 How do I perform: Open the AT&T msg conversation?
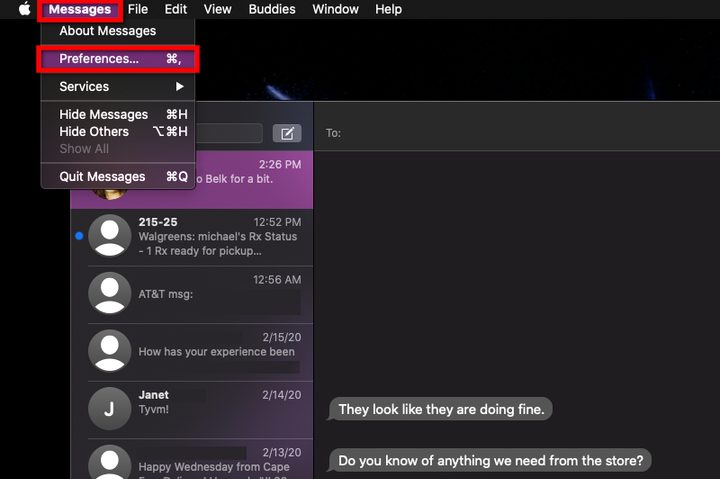point(191,294)
